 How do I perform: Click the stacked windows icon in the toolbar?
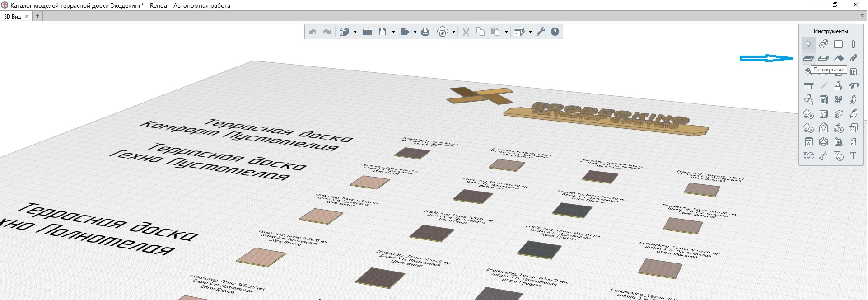(519, 32)
